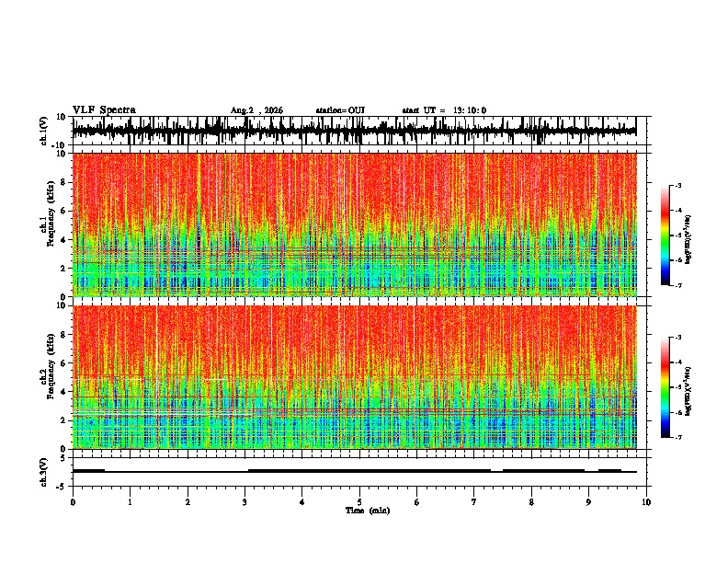Click the "ch.1(V)" waveform axis label
This screenshot has width=728, height=563.
(x=44, y=131)
